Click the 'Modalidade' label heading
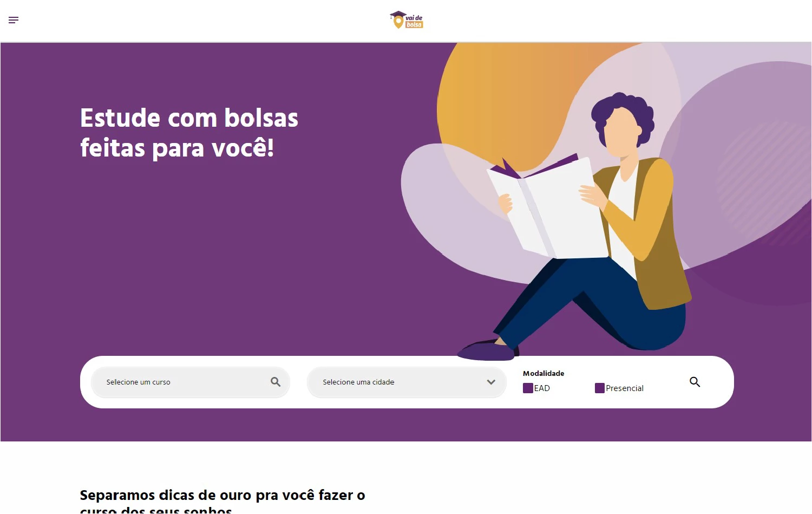Image resolution: width=812 pixels, height=514 pixels. click(x=543, y=373)
